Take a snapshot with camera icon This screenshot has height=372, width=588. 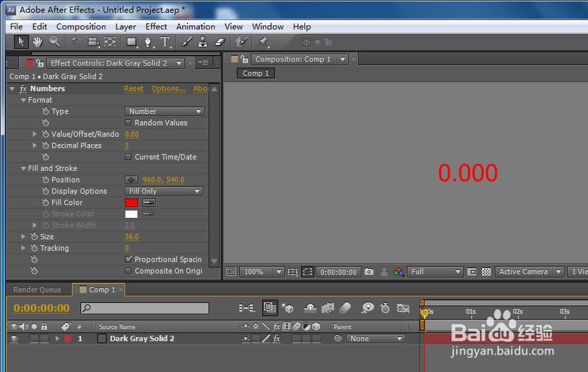pos(369,271)
